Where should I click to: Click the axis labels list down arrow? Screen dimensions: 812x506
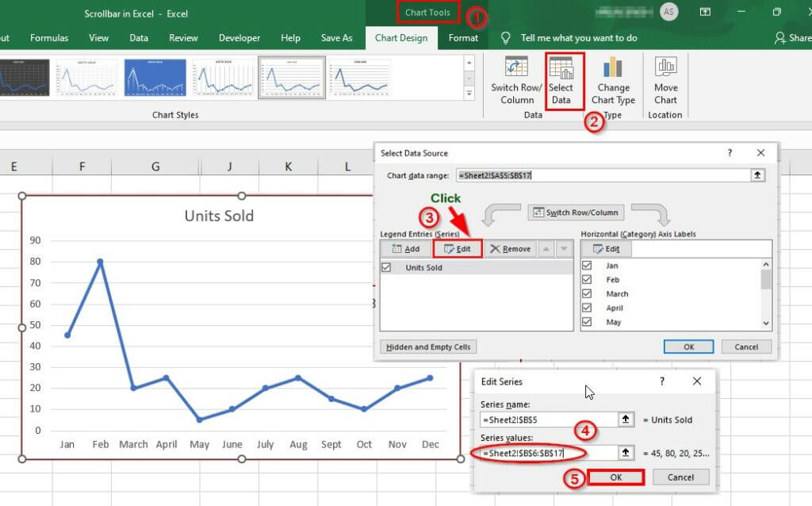766,323
